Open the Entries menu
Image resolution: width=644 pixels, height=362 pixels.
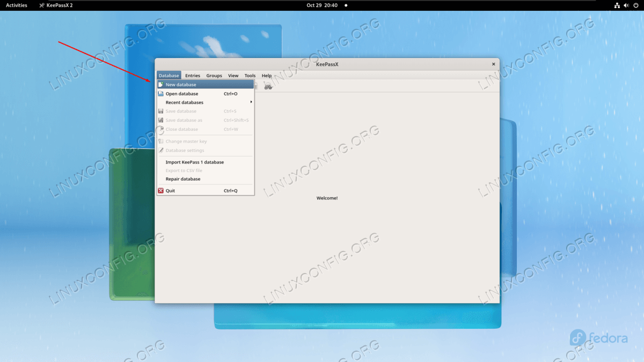click(x=193, y=76)
